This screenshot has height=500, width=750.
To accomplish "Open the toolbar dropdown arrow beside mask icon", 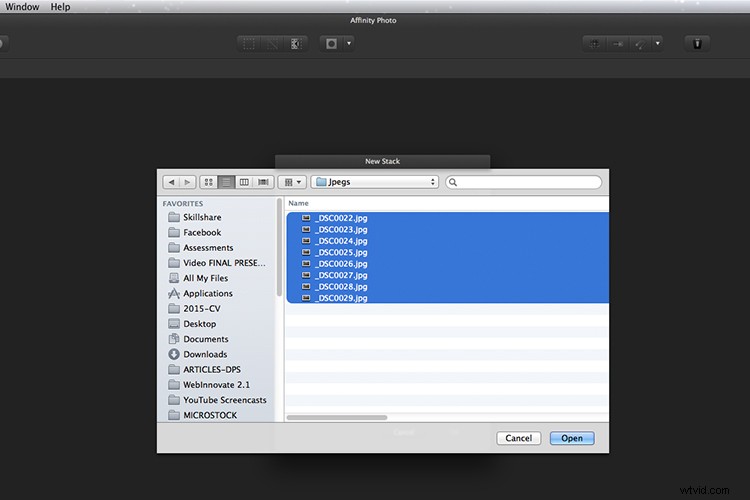I will 349,44.
